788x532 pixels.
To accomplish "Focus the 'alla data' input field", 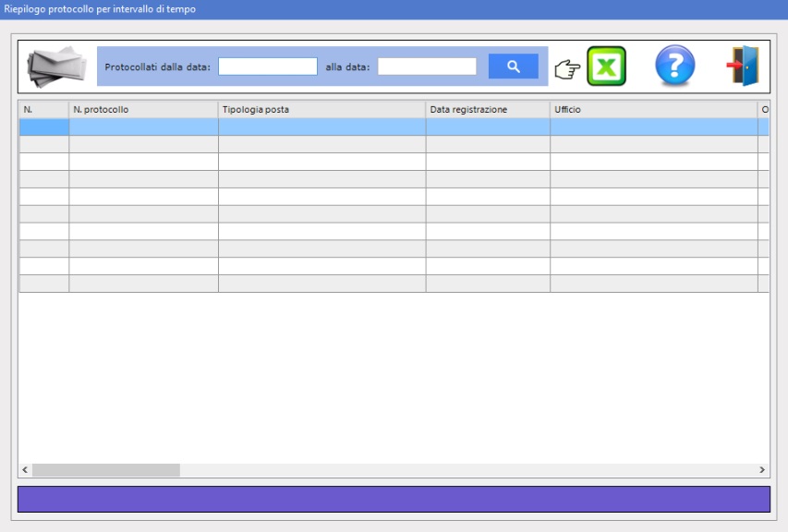I will coord(427,66).
